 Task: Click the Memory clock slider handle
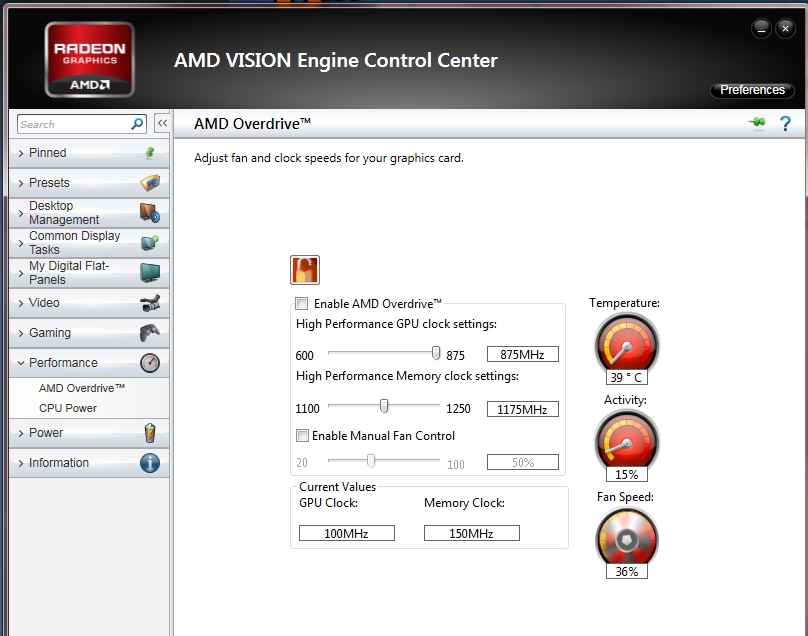pos(384,406)
